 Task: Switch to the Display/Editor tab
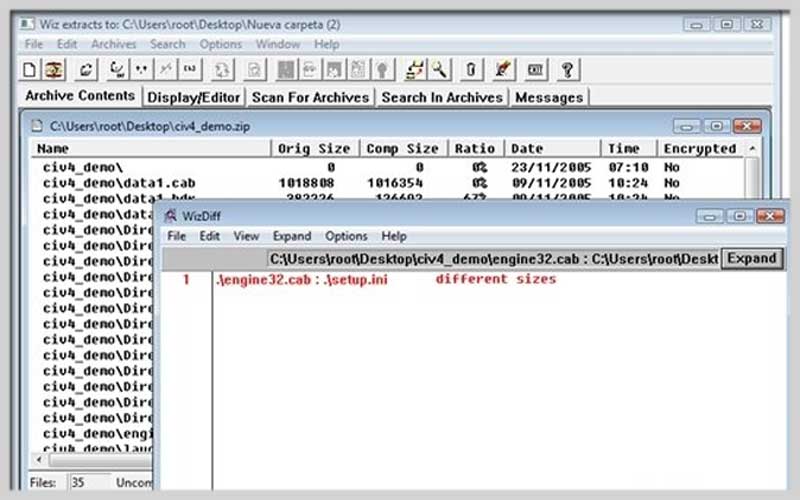pos(193,97)
